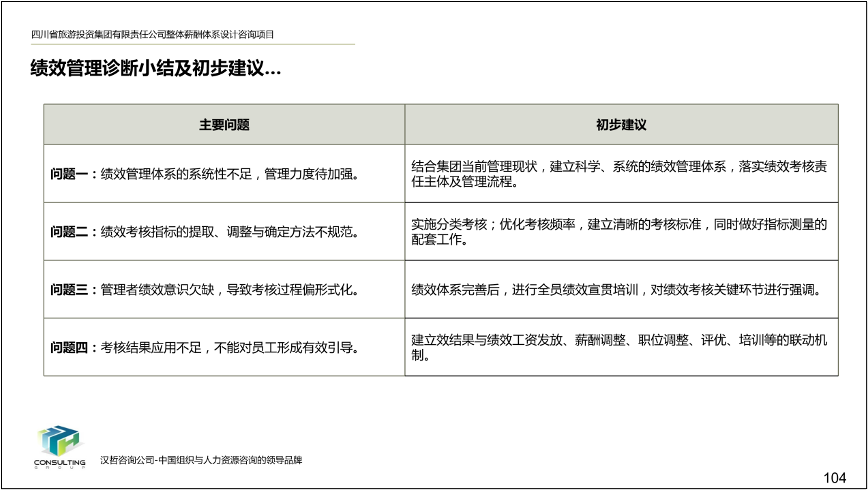
Task: Click the 主要问题 column header
Action: pos(224,125)
